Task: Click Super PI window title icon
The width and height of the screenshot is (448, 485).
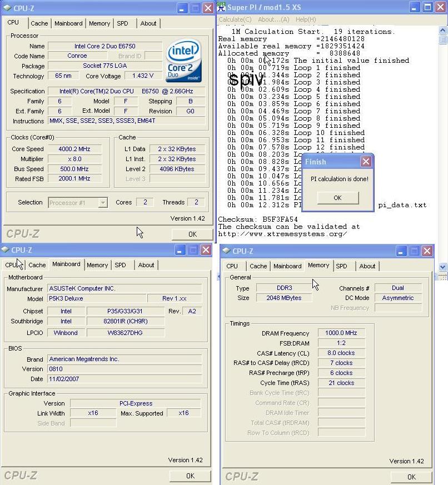Action: click(221, 7)
